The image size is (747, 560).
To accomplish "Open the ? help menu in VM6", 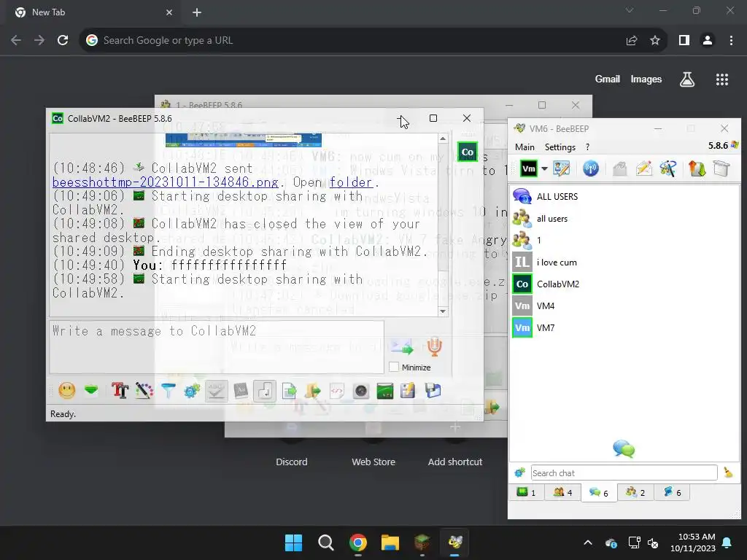I will point(587,147).
